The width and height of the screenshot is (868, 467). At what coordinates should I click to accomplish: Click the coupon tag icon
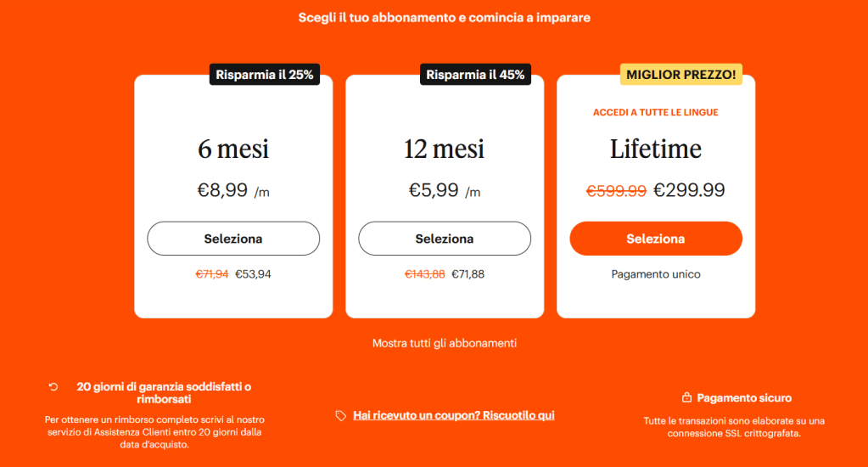pos(340,415)
